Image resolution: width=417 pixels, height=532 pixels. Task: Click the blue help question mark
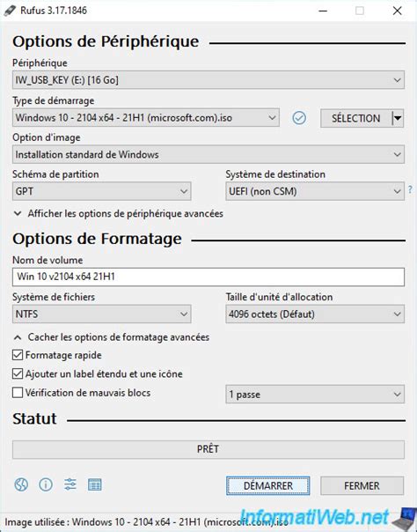(x=410, y=189)
